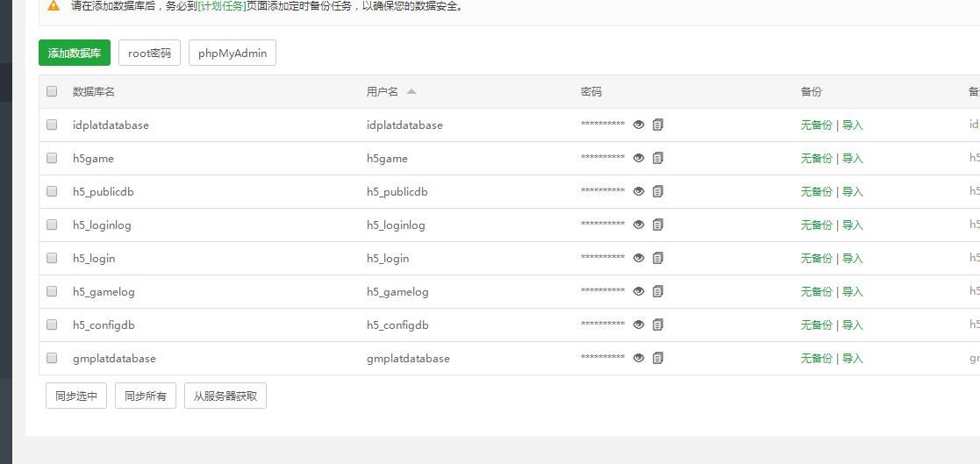Copy the h5game password
The height and width of the screenshot is (464, 980).
click(657, 158)
